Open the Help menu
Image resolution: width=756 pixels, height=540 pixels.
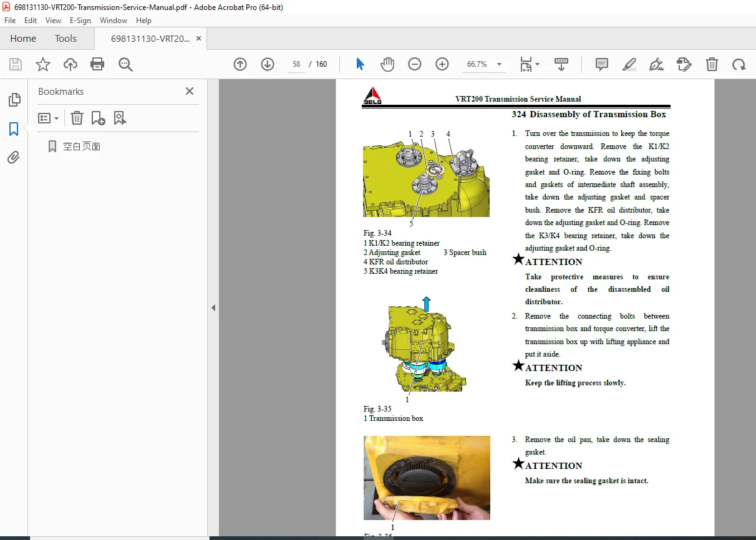click(143, 21)
